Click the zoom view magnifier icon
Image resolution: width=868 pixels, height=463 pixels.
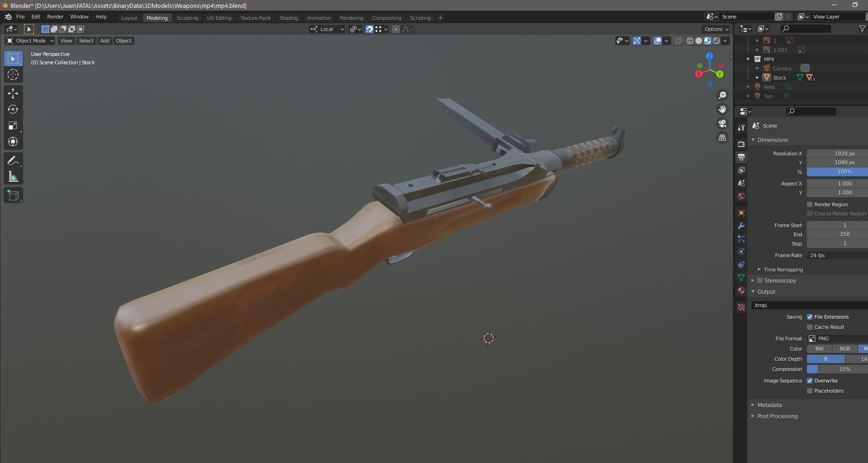coord(722,95)
